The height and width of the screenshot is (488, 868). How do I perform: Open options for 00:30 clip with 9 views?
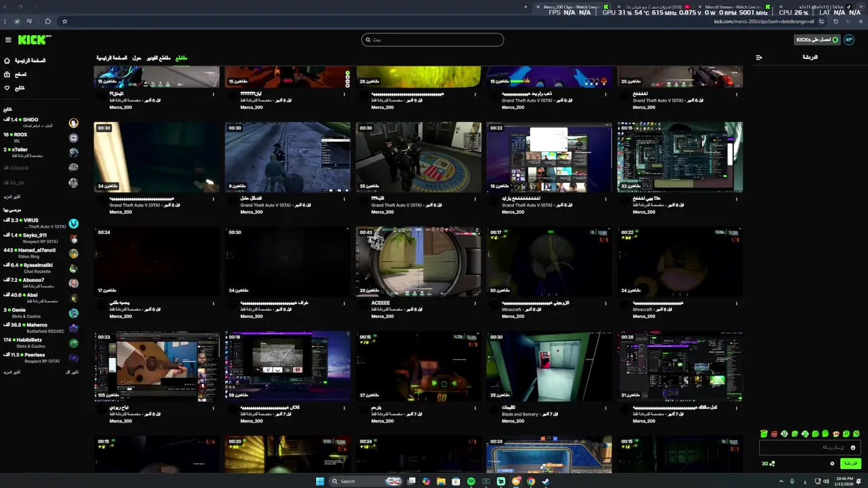click(344, 199)
